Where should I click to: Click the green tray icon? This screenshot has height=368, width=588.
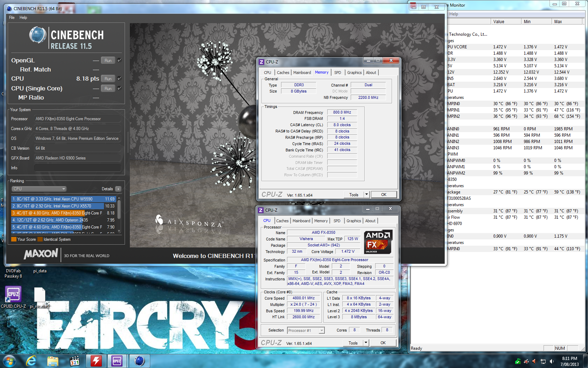tap(518, 361)
